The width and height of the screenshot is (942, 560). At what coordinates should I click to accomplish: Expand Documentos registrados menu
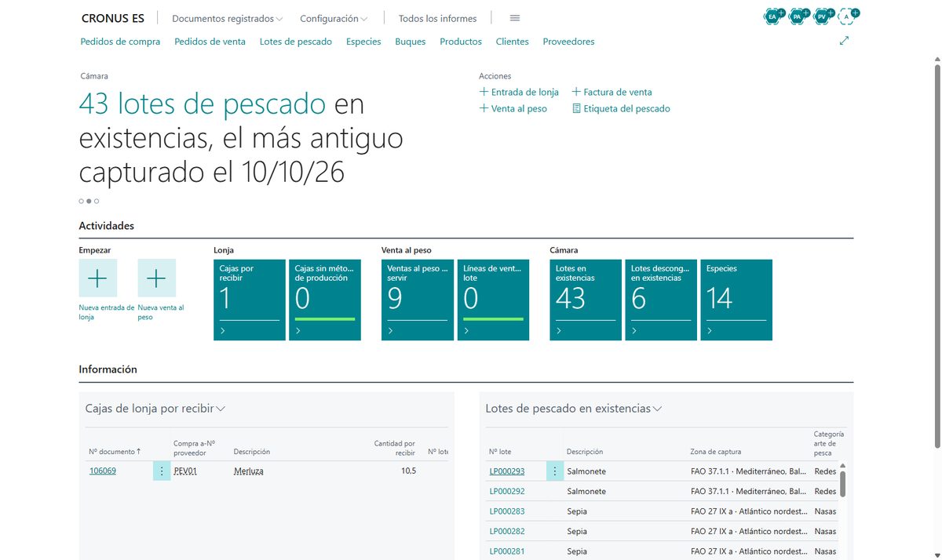pos(228,18)
